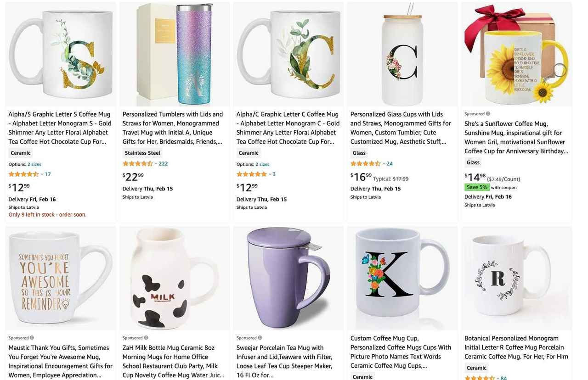Open sponsored info for the Sunflower Coffee Mug
Viewport: 588px width, 380px height.
click(x=487, y=113)
